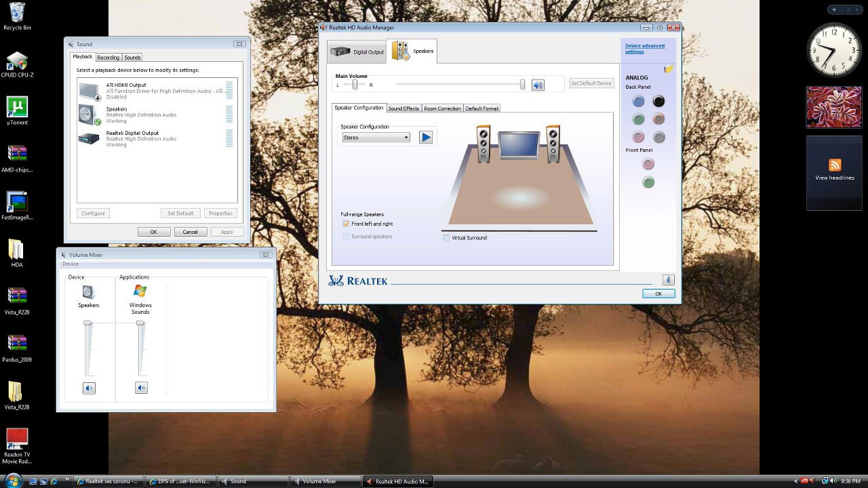Image resolution: width=868 pixels, height=488 pixels.
Task: Select Playback tab in Sound dialog
Action: (x=83, y=57)
